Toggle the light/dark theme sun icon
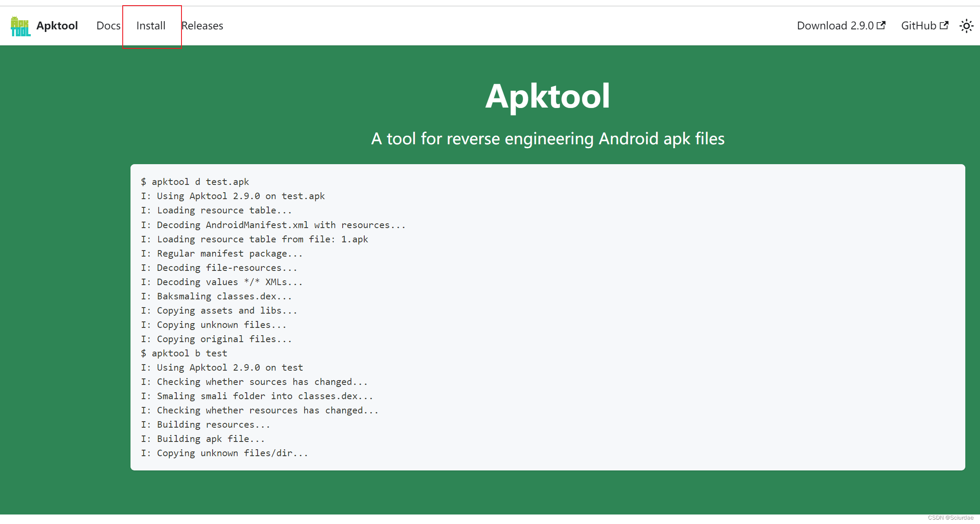Viewport: 980px width, 524px height. 966,26
